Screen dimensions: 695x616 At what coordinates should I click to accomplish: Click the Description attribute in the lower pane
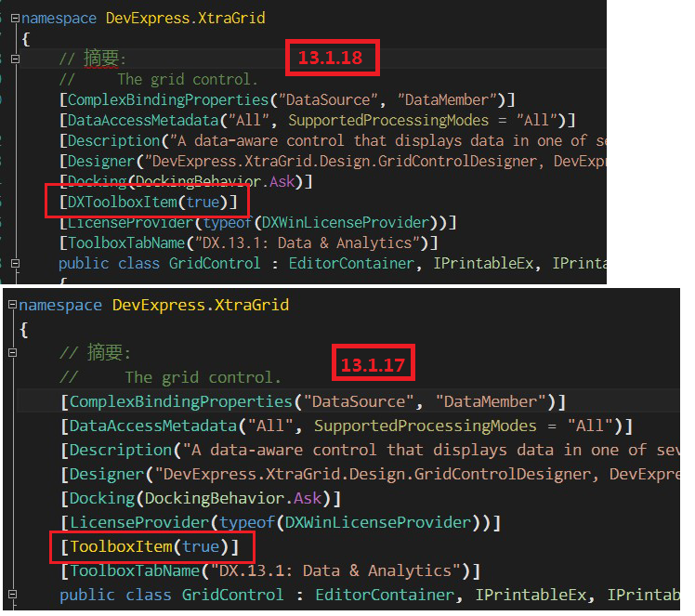pos(121,451)
